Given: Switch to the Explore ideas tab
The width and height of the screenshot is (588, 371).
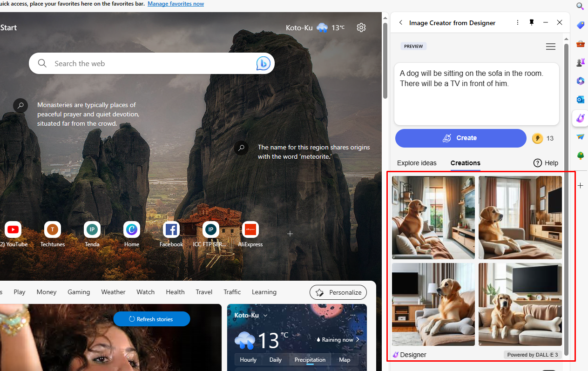Looking at the screenshot, I should coord(417,163).
